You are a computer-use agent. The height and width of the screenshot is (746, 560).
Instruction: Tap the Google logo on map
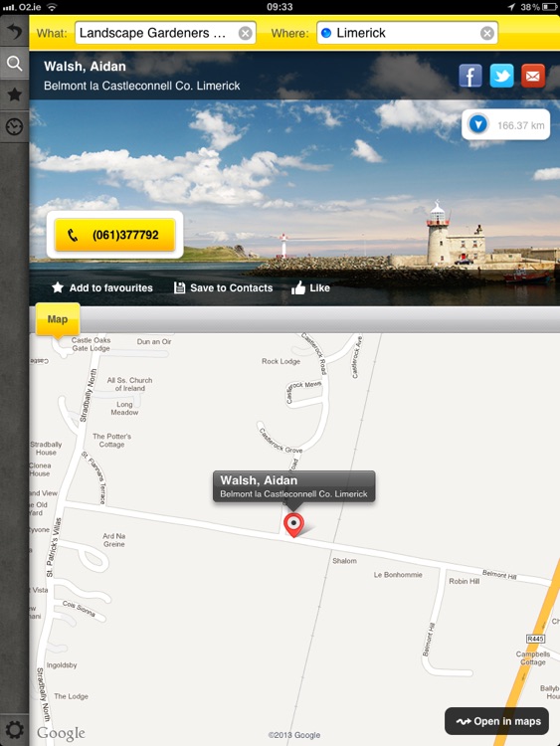pos(61,733)
